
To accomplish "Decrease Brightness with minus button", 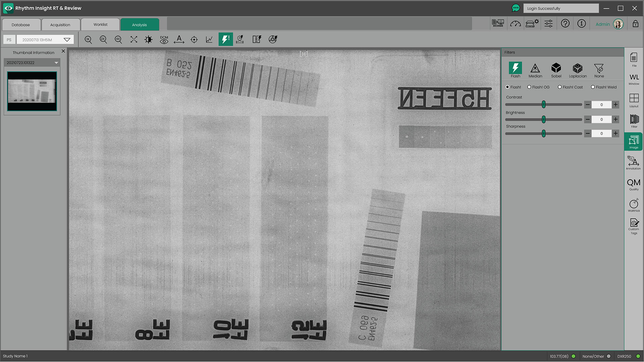I will click(588, 119).
